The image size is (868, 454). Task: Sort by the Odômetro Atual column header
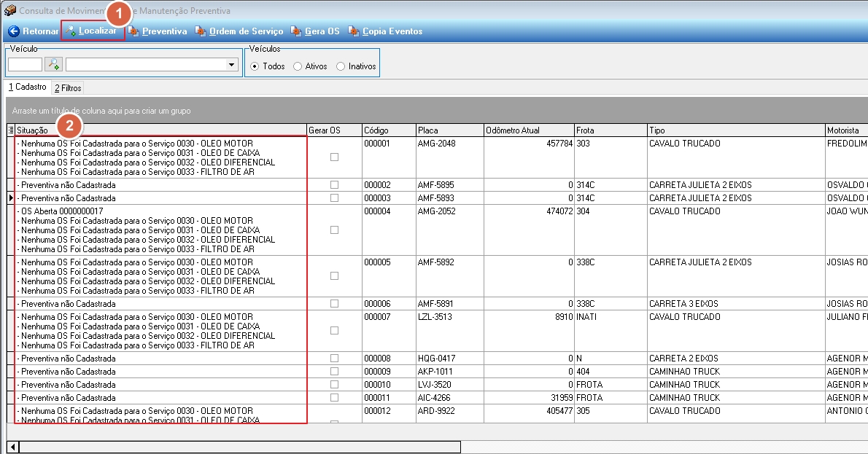click(530, 130)
